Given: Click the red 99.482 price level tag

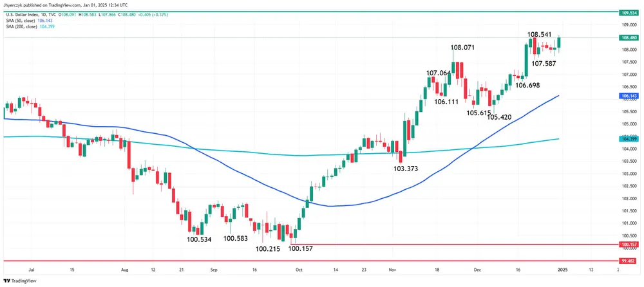Looking at the screenshot, I should click(629, 261).
